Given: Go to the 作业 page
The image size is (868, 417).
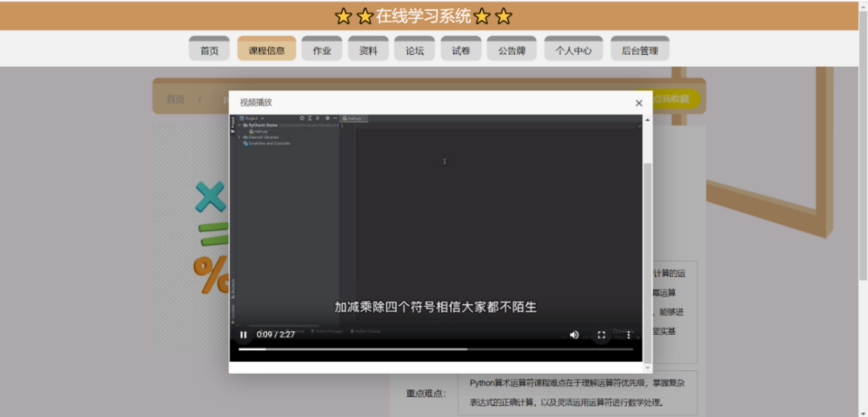Looking at the screenshot, I should (x=322, y=50).
